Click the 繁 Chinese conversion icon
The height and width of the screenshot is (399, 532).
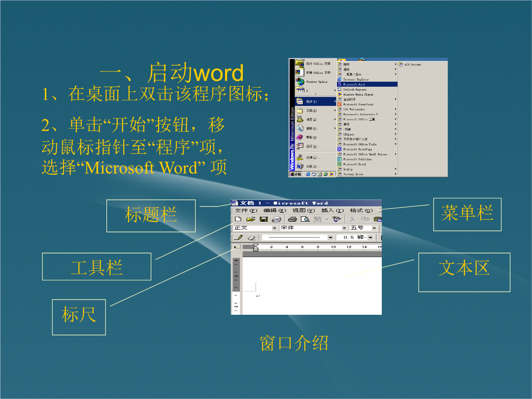[x=318, y=219]
